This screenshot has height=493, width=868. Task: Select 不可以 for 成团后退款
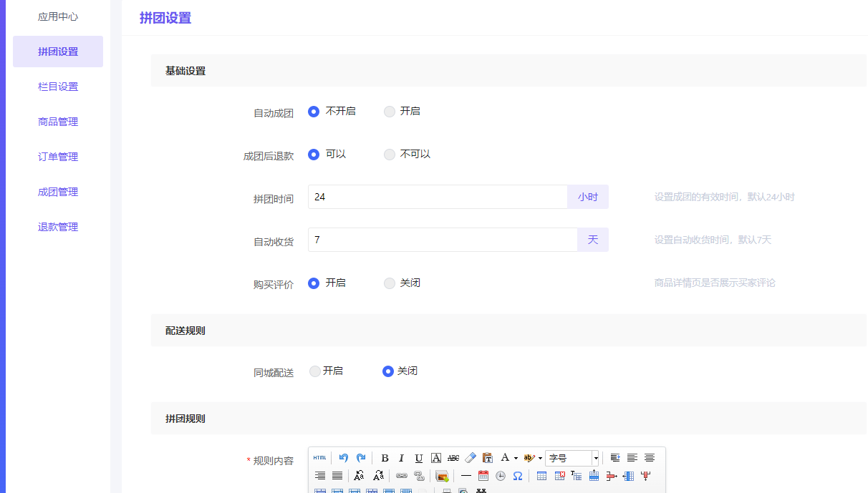click(390, 155)
